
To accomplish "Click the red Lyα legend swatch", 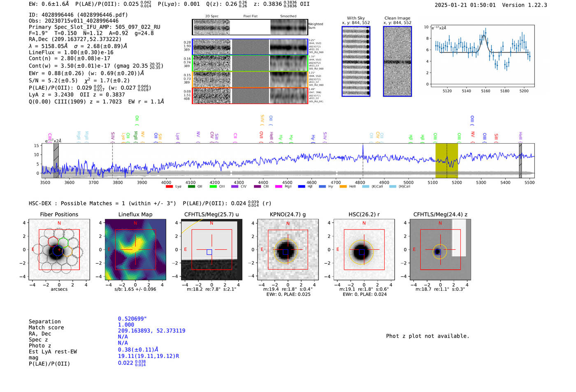I will 169,187.
